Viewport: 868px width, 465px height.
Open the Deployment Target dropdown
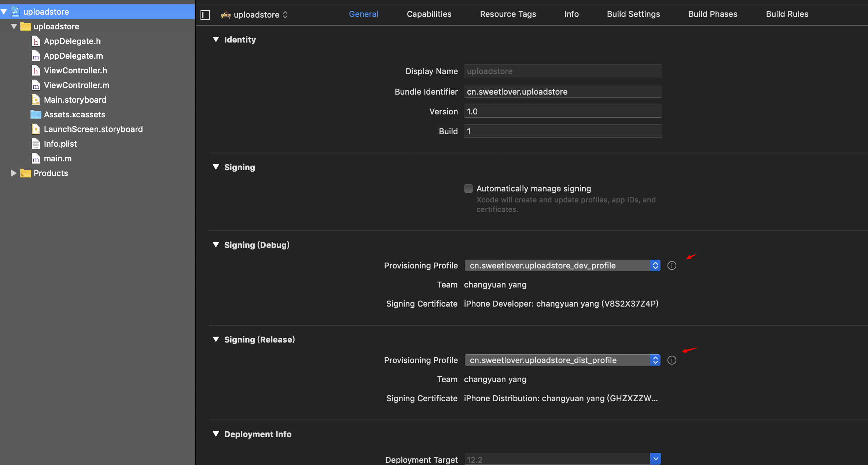coord(655,459)
